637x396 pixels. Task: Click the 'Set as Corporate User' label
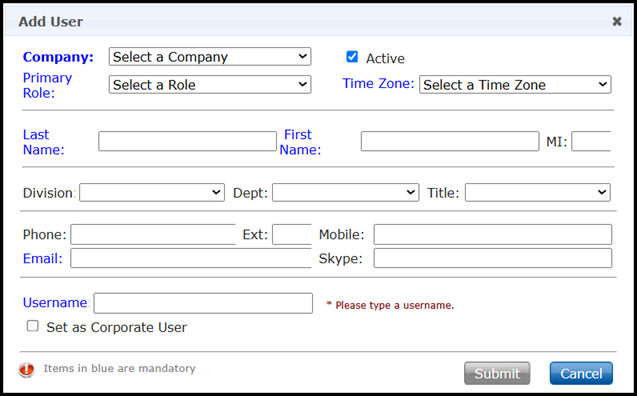click(x=117, y=327)
